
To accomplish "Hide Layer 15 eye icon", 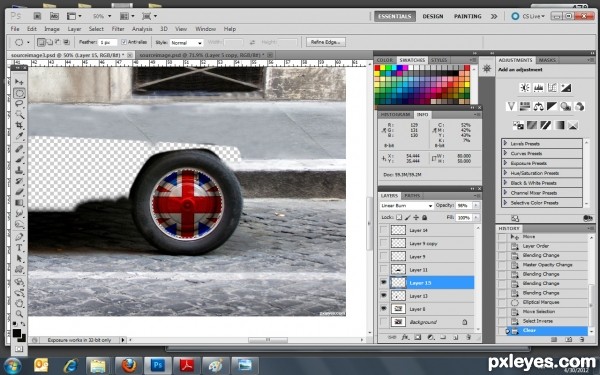I will click(383, 283).
